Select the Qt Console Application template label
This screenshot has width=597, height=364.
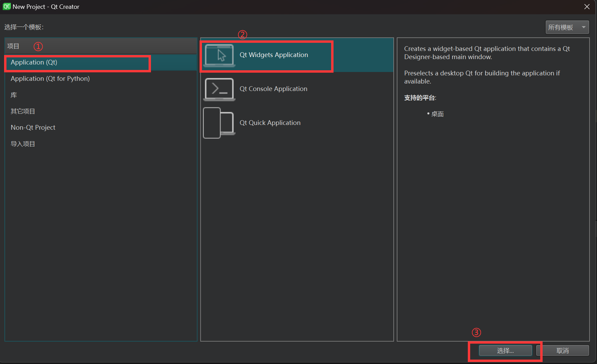[273, 89]
